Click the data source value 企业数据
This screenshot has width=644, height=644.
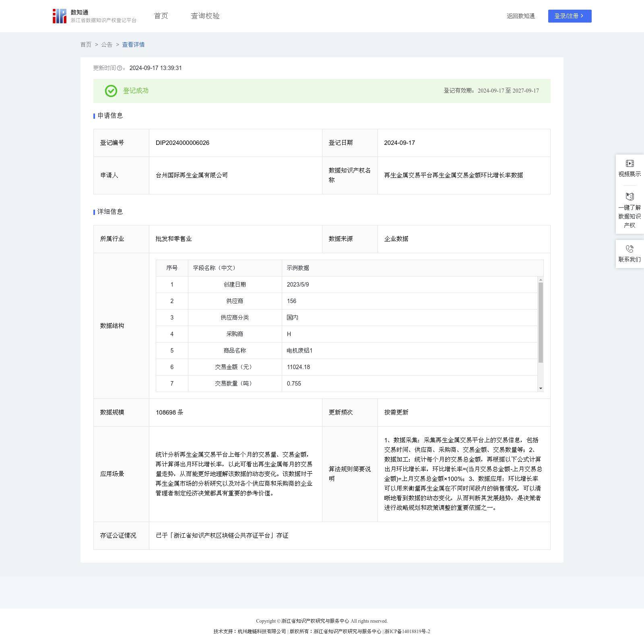pyautogui.click(x=396, y=239)
